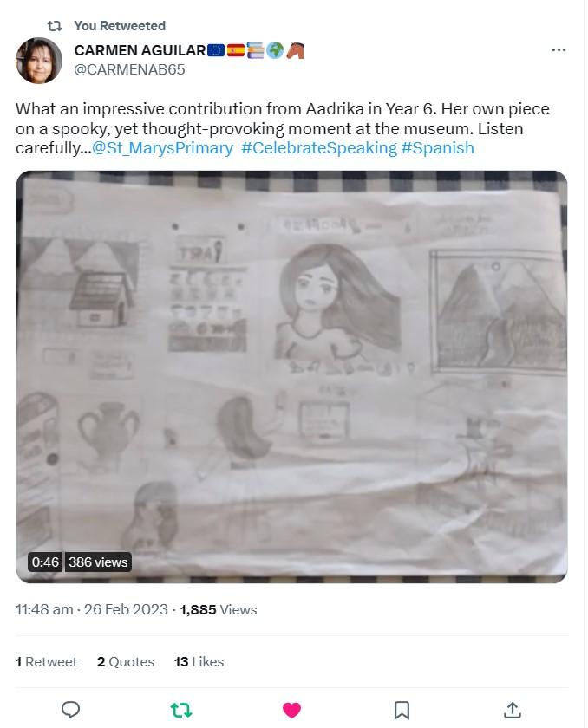Undo the retweet using the green arrows
Viewport: 588px width, 728px height.
point(181,711)
